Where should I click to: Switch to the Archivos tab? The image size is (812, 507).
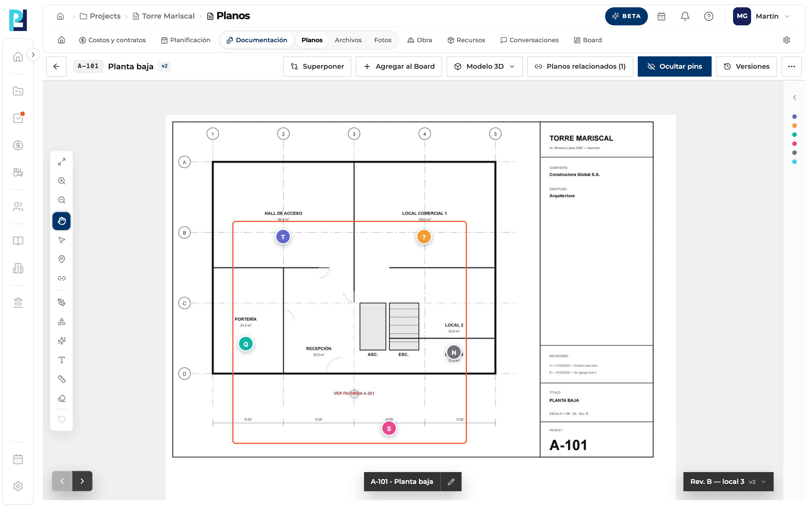pos(348,40)
